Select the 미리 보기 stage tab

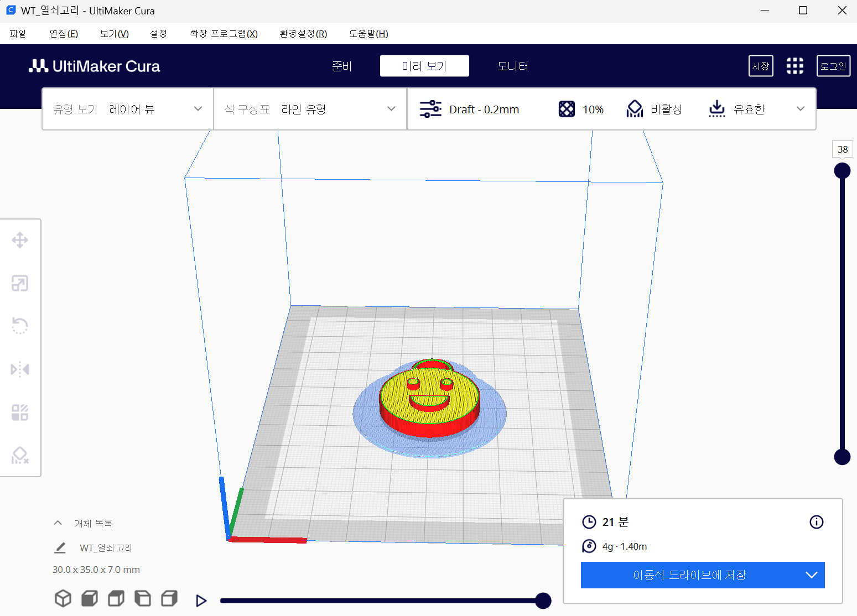(424, 66)
